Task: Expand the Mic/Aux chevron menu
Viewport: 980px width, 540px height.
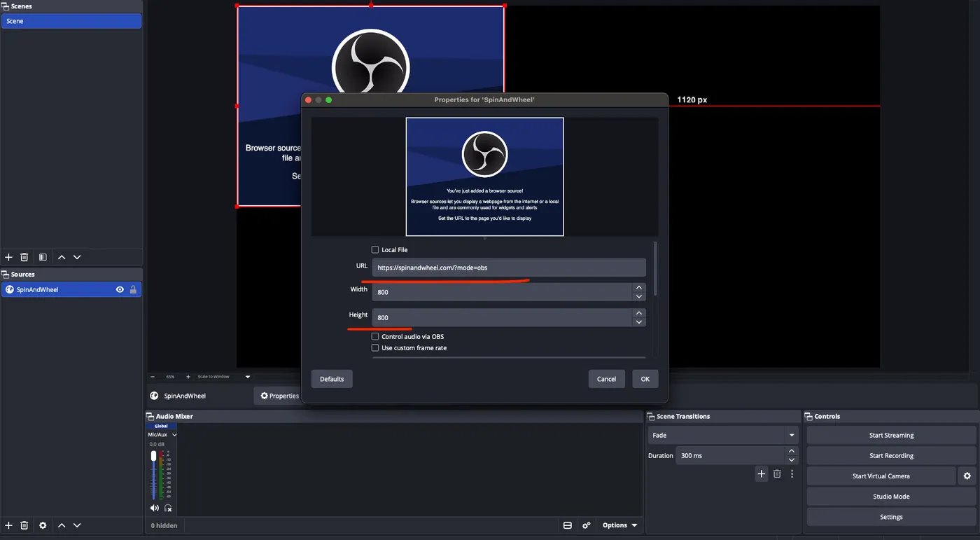Action: 174,435
